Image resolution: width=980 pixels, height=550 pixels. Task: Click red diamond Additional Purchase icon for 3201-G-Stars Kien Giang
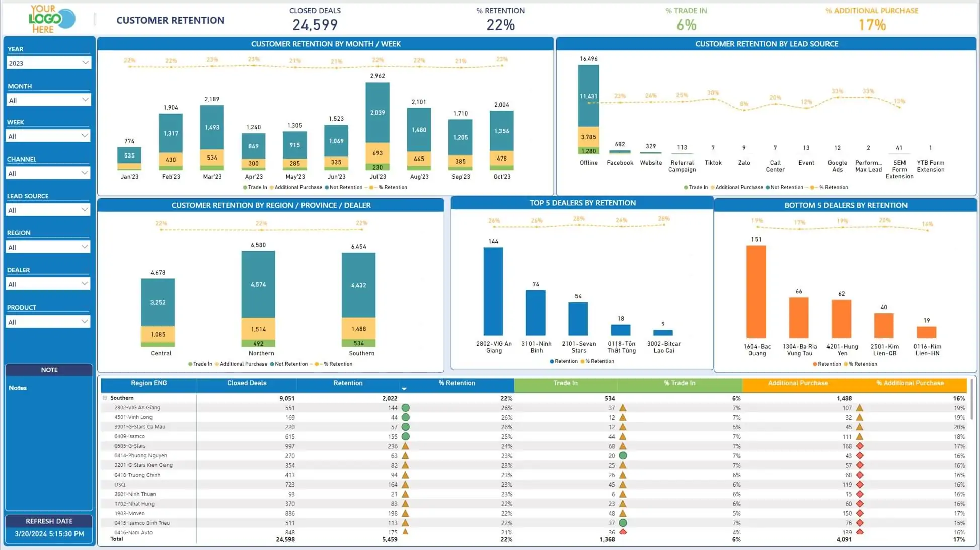[x=860, y=465]
